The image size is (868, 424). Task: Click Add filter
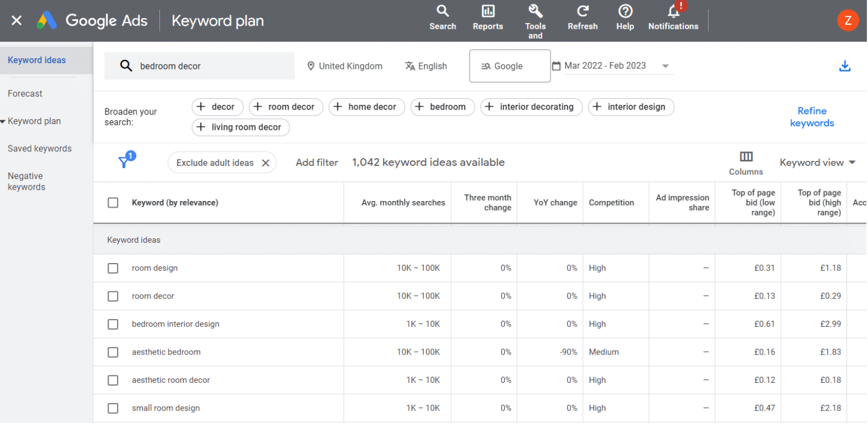[317, 163]
